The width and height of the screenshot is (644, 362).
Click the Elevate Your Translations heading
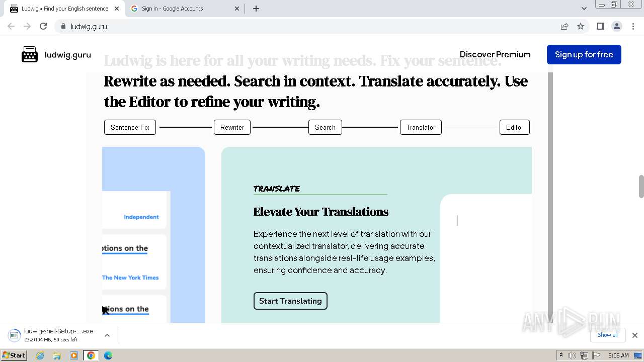coord(320,212)
